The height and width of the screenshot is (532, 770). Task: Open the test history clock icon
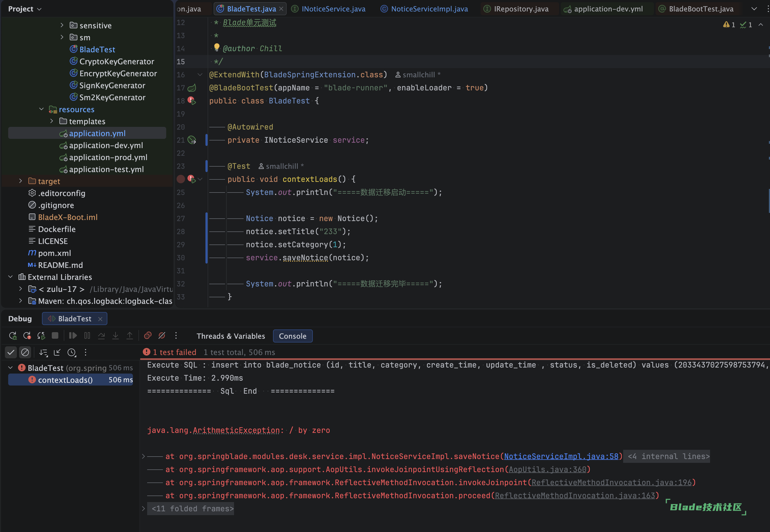point(72,352)
